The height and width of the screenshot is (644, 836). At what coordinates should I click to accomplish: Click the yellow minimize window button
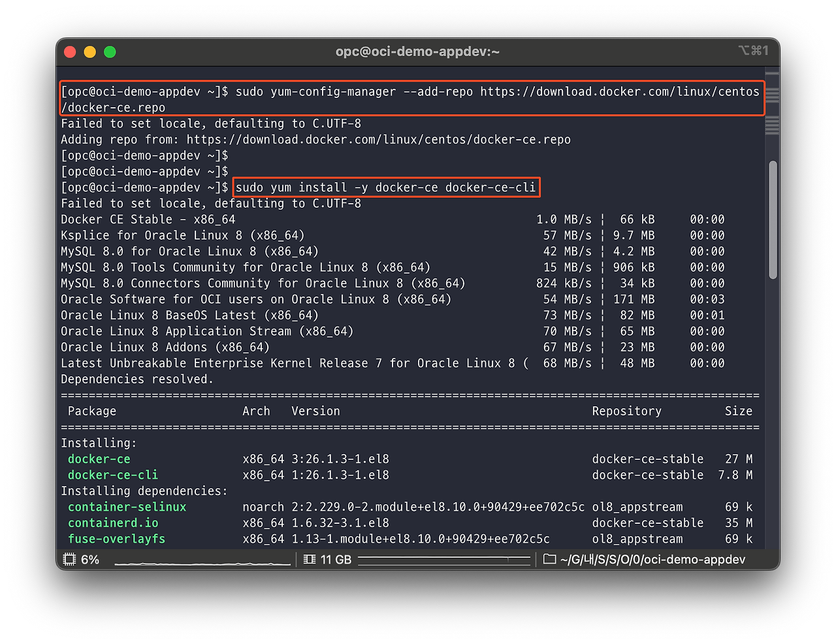click(90, 52)
